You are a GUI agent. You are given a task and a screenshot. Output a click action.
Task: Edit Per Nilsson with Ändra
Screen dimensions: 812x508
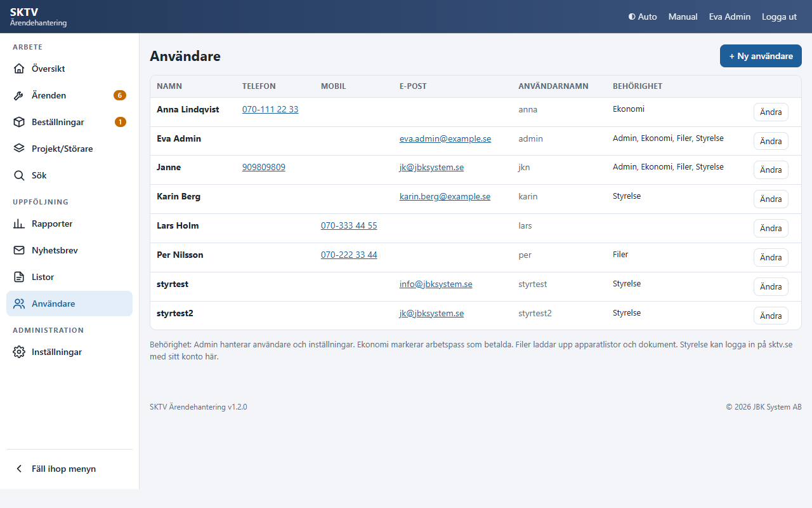pyautogui.click(x=771, y=257)
